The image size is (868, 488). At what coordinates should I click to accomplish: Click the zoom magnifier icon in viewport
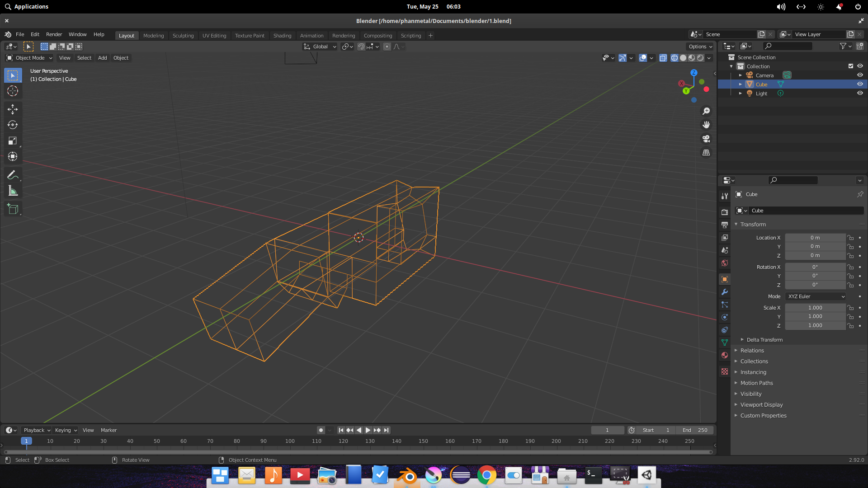click(707, 111)
